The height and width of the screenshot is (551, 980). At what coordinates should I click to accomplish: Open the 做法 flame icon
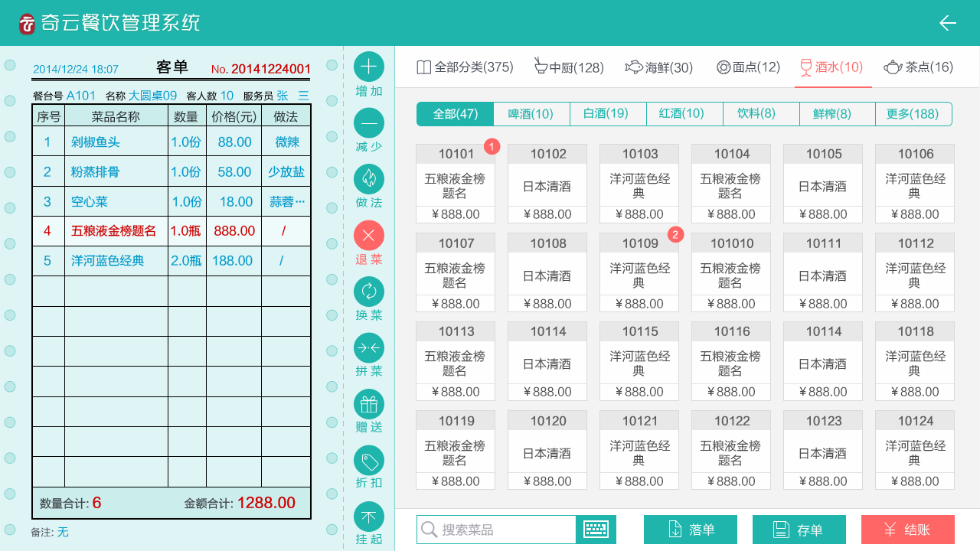[x=369, y=179]
